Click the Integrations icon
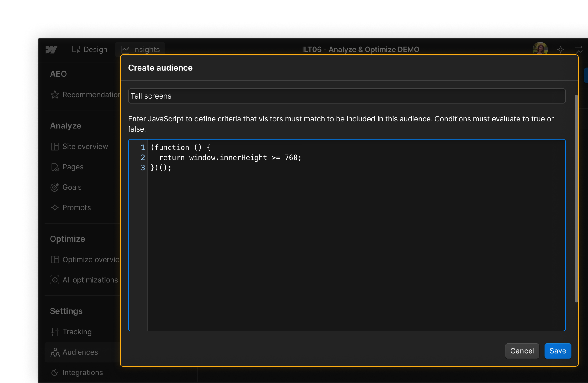Viewport: 588px width, 383px height. pyautogui.click(x=55, y=373)
